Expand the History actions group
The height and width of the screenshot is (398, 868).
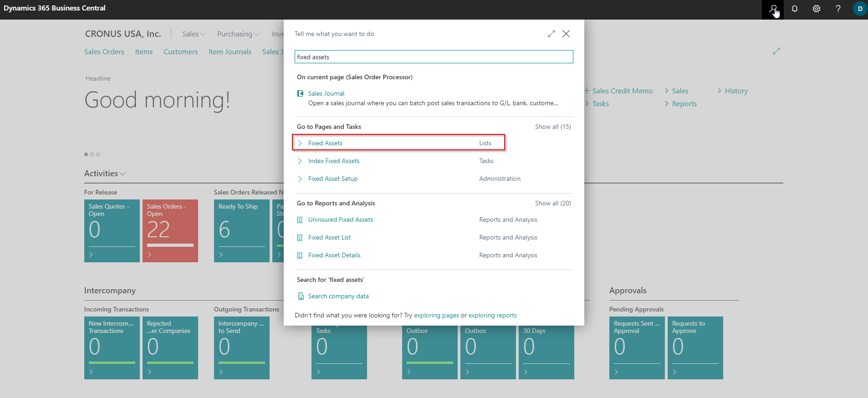[732, 91]
